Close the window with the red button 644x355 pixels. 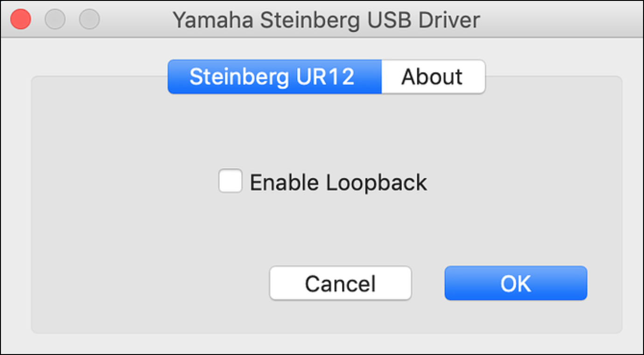tap(21, 20)
